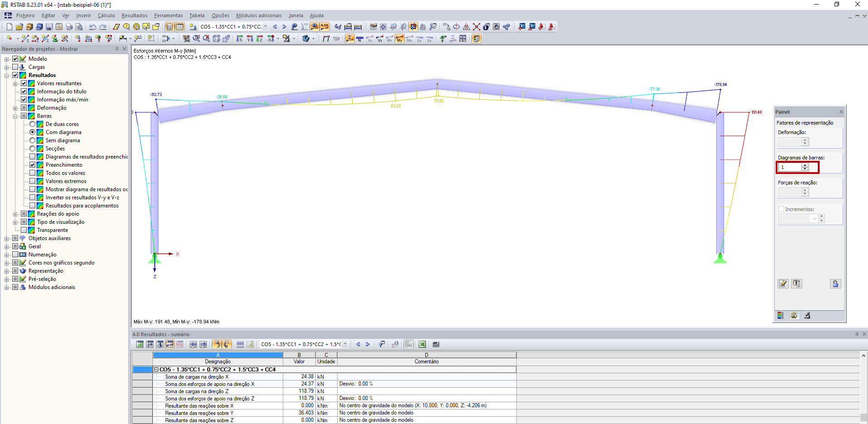Image resolution: width=868 pixels, height=424 pixels.
Task: Open the load case dropdown in results table
Action: (345, 344)
